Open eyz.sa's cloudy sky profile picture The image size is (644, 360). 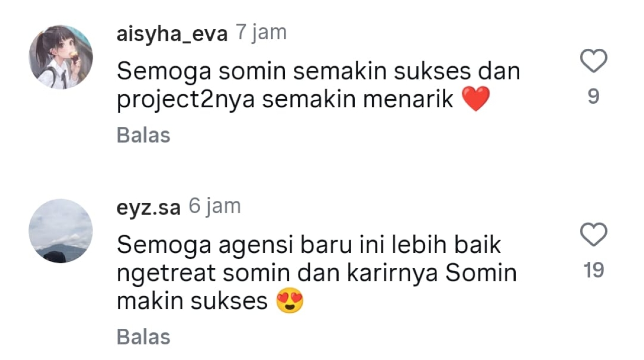pos(61,231)
